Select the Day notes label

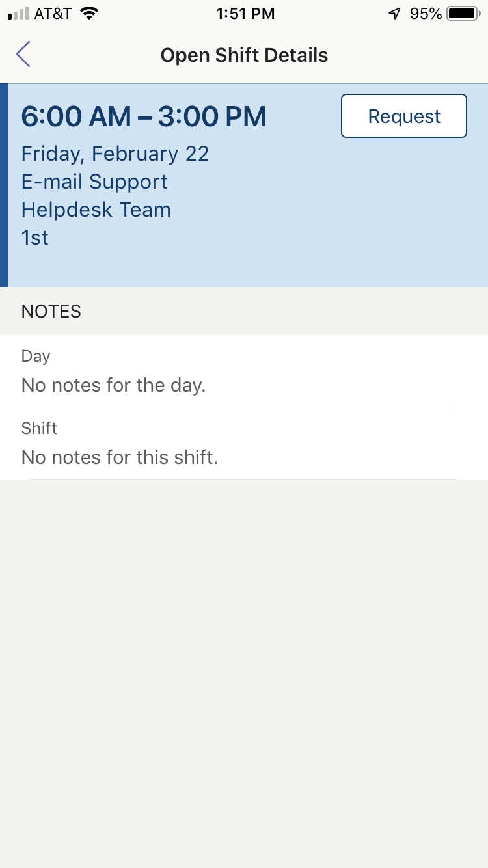tap(36, 356)
